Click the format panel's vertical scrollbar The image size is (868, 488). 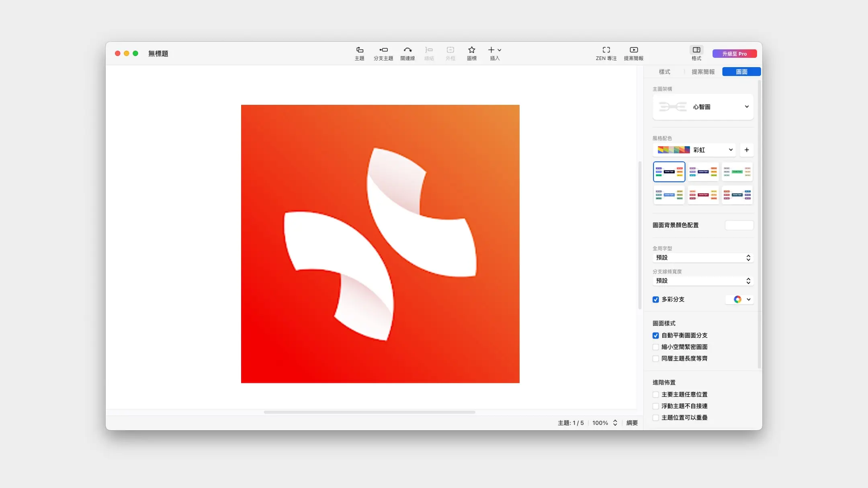(x=759, y=224)
